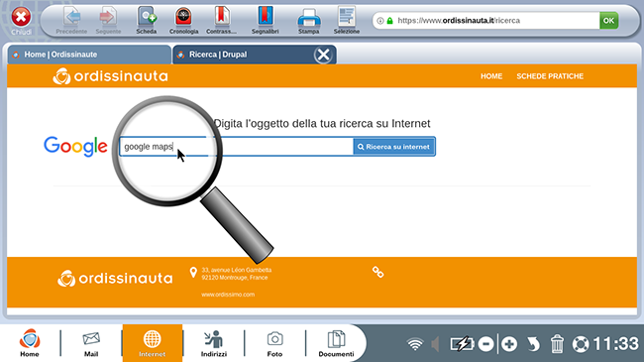
Task: Close the Ricerca | Drupal tab
Action: tap(323, 55)
